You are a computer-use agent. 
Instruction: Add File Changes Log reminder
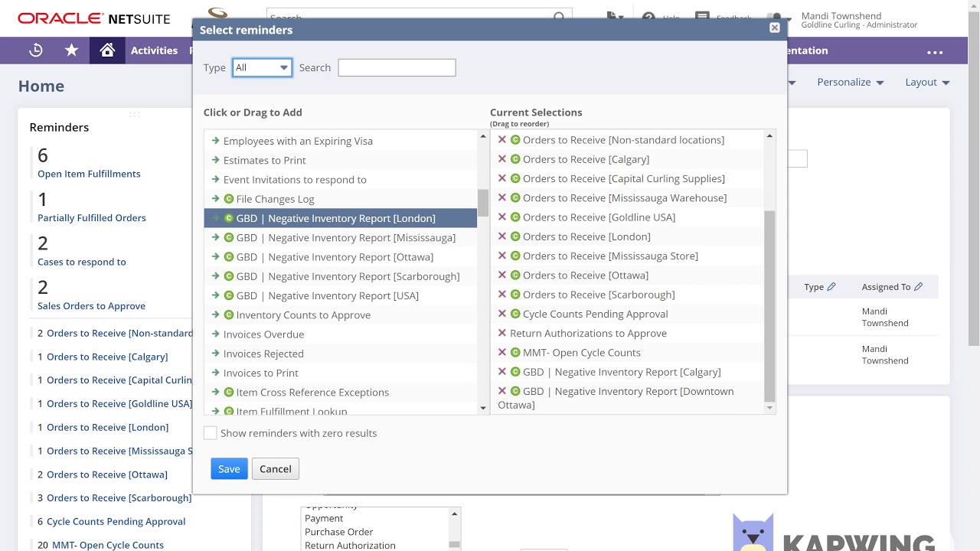340,199
